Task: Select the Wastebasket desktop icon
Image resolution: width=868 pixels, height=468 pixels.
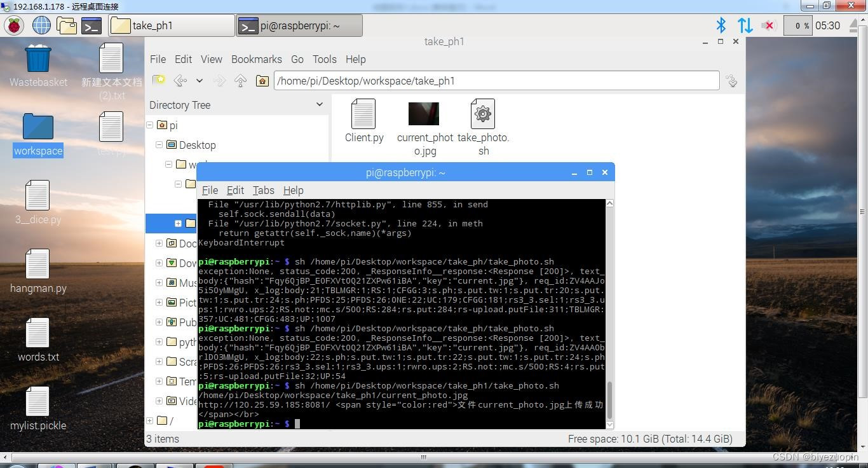Action: click(x=38, y=65)
